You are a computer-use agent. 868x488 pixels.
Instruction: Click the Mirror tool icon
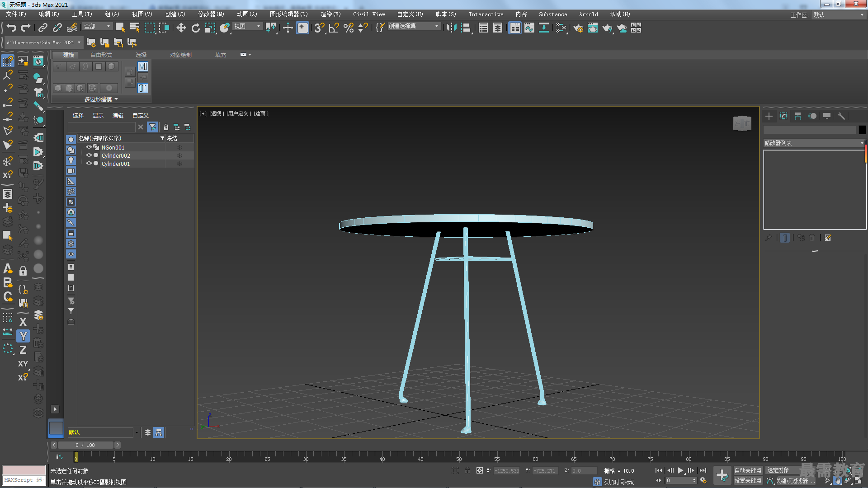pyautogui.click(x=451, y=28)
